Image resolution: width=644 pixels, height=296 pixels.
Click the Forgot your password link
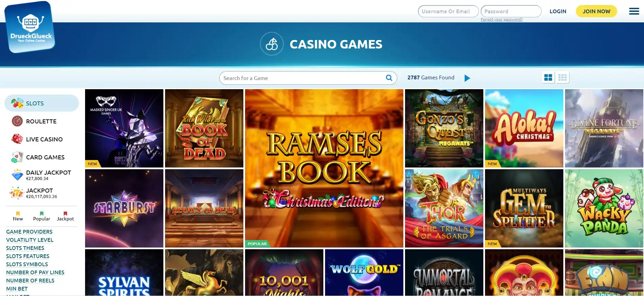pyautogui.click(x=502, y=19)
